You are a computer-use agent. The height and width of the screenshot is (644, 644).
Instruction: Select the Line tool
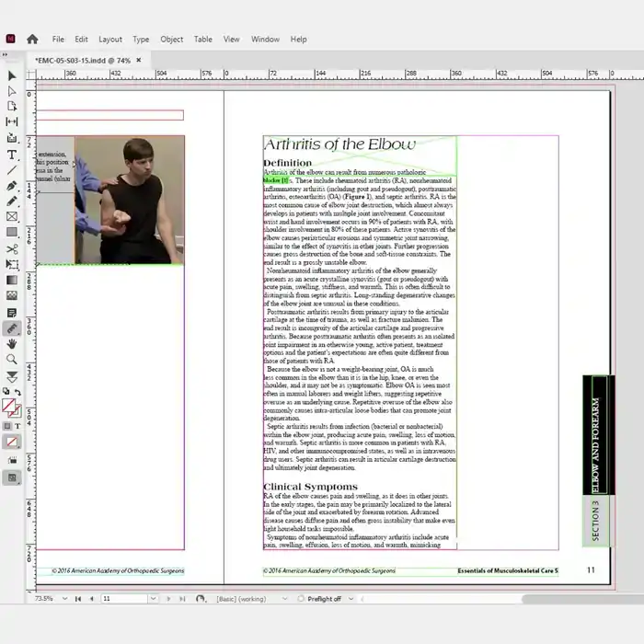coord(12,170)
